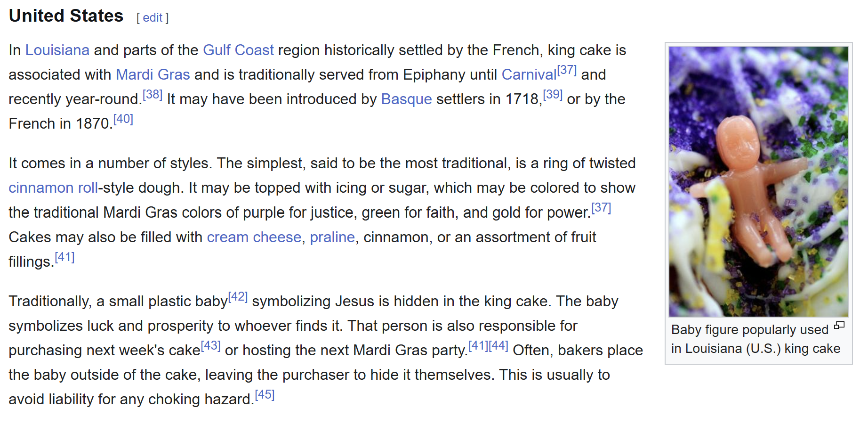The width and height of the screenshot is (868, 425).
Task: Visit the Carnival article link
Action: (529, 75)
